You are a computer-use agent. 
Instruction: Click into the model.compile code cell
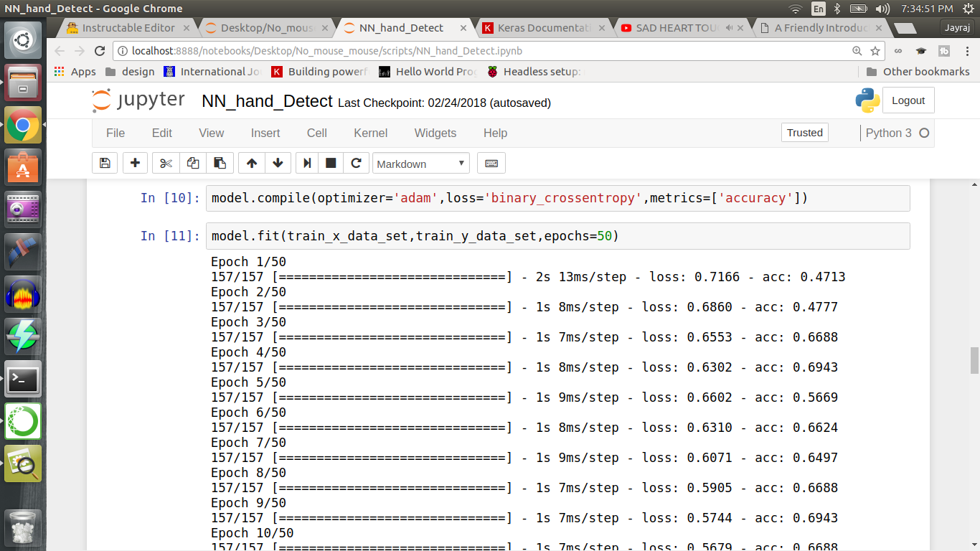coord(559,198)
